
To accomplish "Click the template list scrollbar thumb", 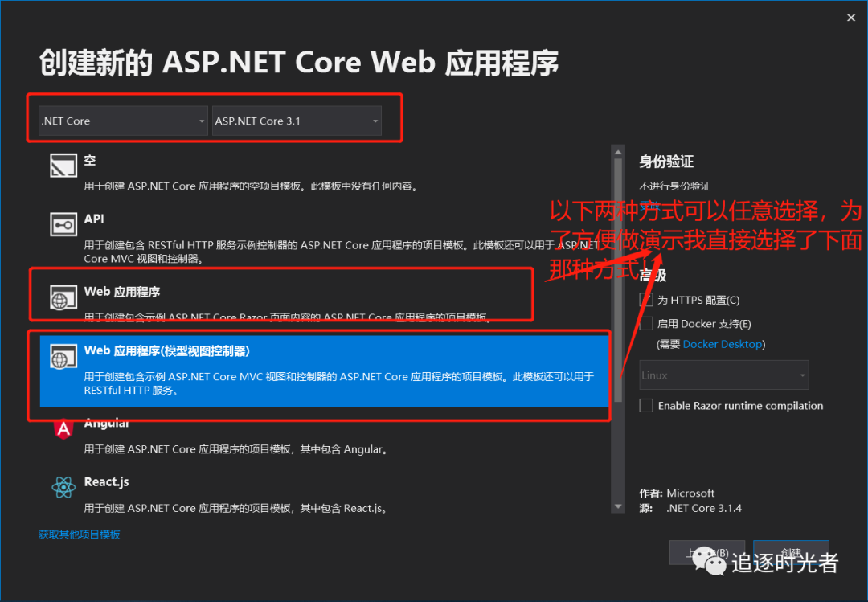I will 618,281.
